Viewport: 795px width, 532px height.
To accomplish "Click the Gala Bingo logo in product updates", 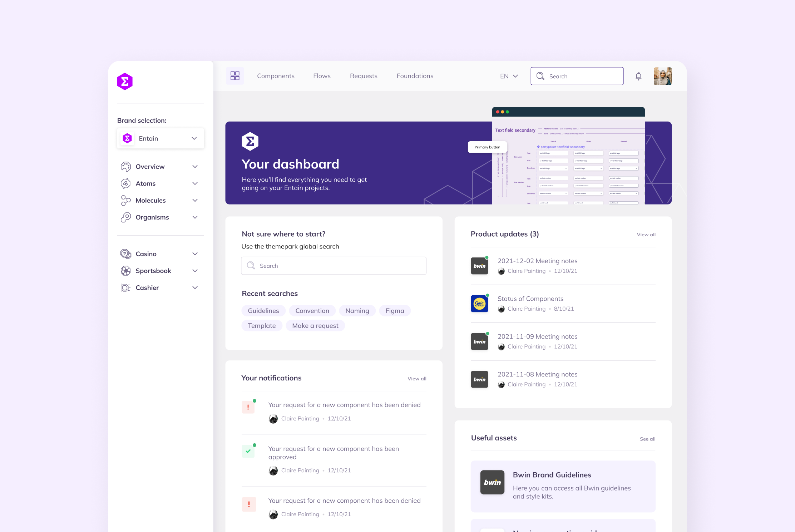I will pyautogui.click(x=479, y=304).
